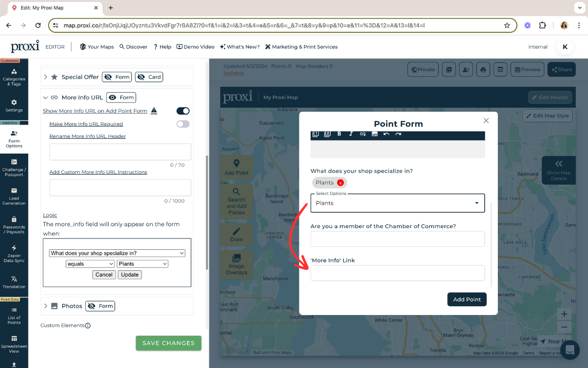The image size is (588, 368).
Task: Click the insert link icon in editor toolbar
Action: (363, 133)
